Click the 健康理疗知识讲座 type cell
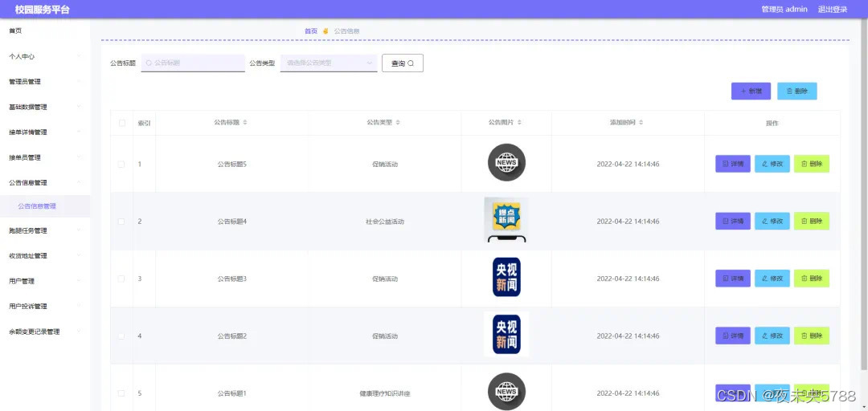 [x=385, y=393]
